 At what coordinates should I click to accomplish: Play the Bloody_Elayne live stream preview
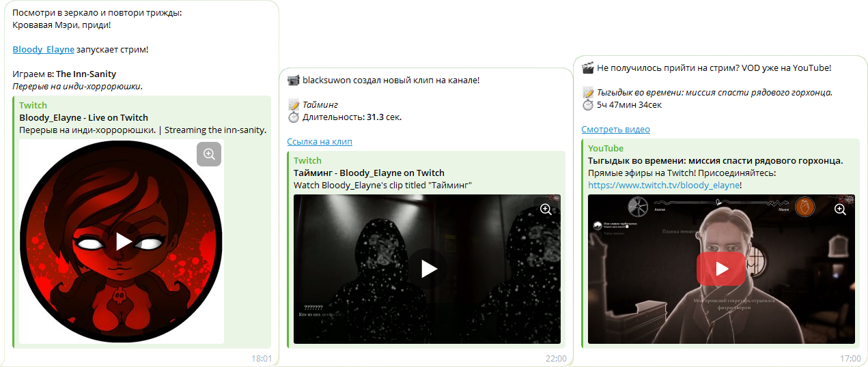[x=124, y=241]
